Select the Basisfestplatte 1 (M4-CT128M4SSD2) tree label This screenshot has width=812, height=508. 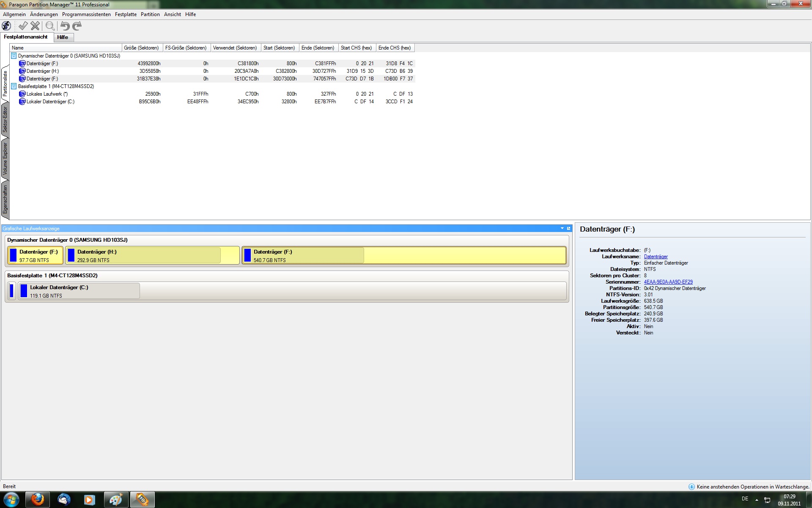point(56,86)
